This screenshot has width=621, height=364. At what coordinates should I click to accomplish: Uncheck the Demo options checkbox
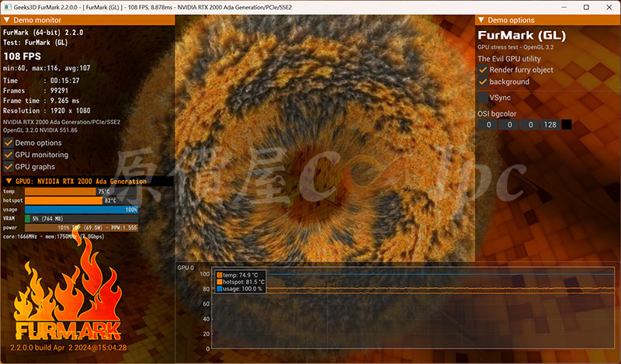(9, 143)
